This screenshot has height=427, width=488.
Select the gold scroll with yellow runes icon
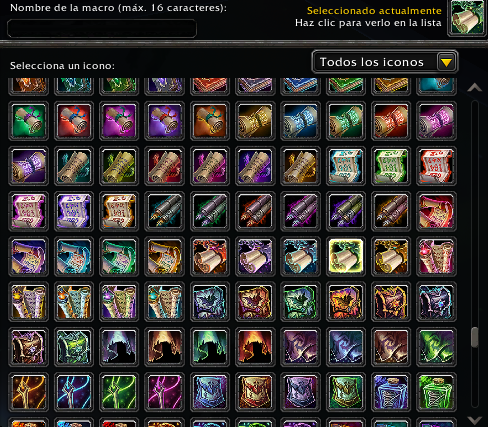tap(255, 120)
